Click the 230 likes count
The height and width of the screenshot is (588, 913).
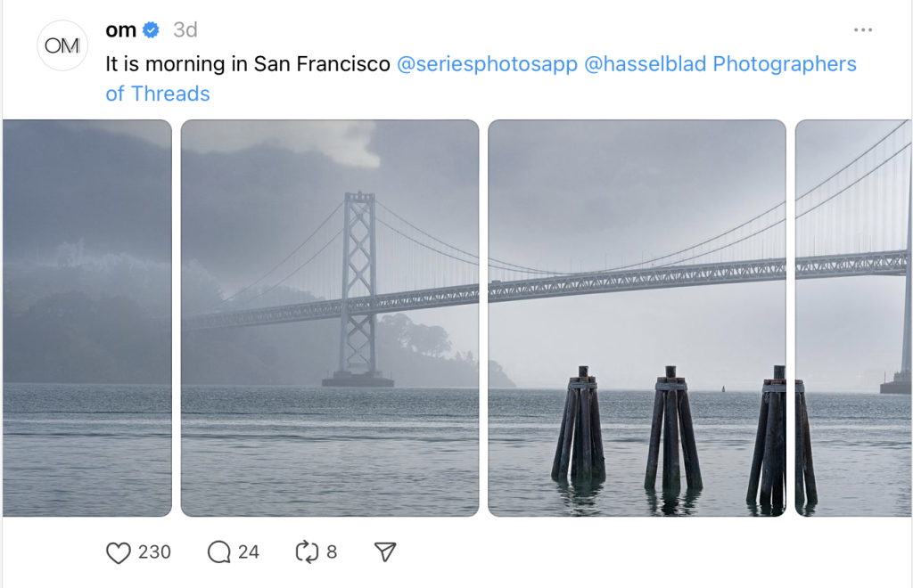point(154,552)
